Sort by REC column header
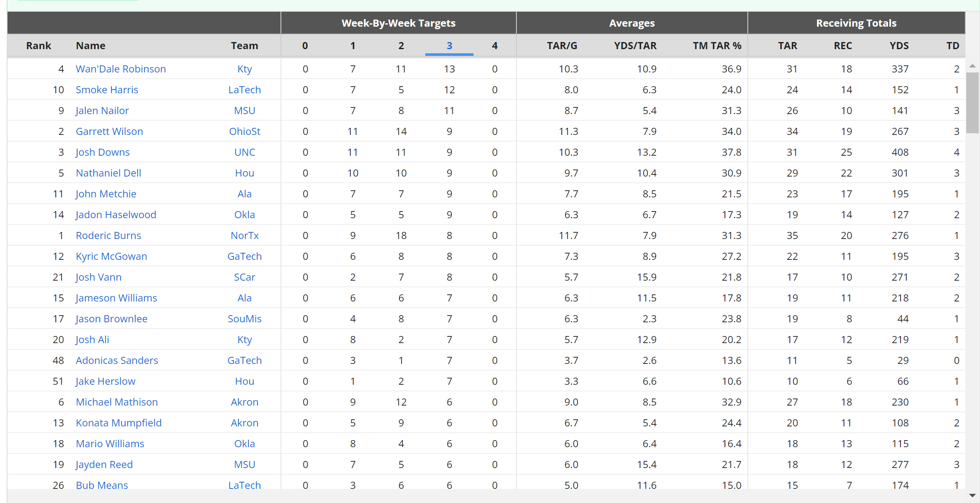The height and width of the screenshot is (503, 980). click(x=843, y=45)
